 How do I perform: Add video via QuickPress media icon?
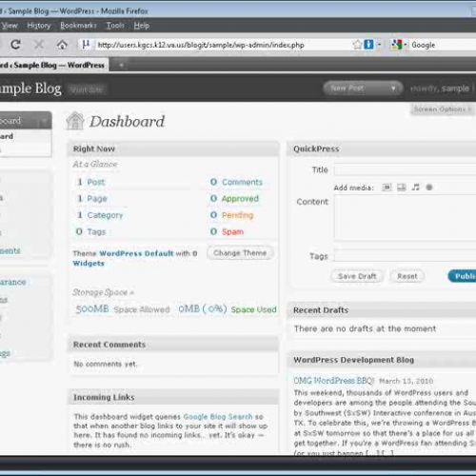pyautogui.click(x=402, y=188)
